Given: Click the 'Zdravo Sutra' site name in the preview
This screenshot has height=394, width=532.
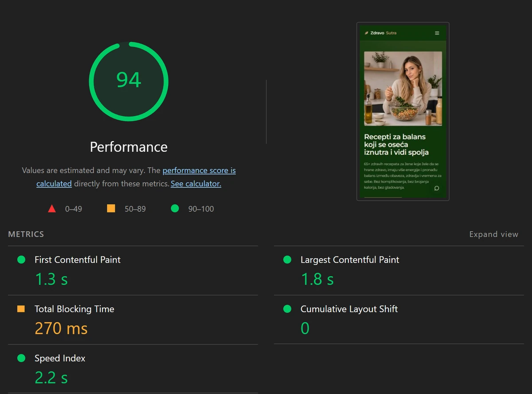Looking at the screenshot, I should pos(383,33).
